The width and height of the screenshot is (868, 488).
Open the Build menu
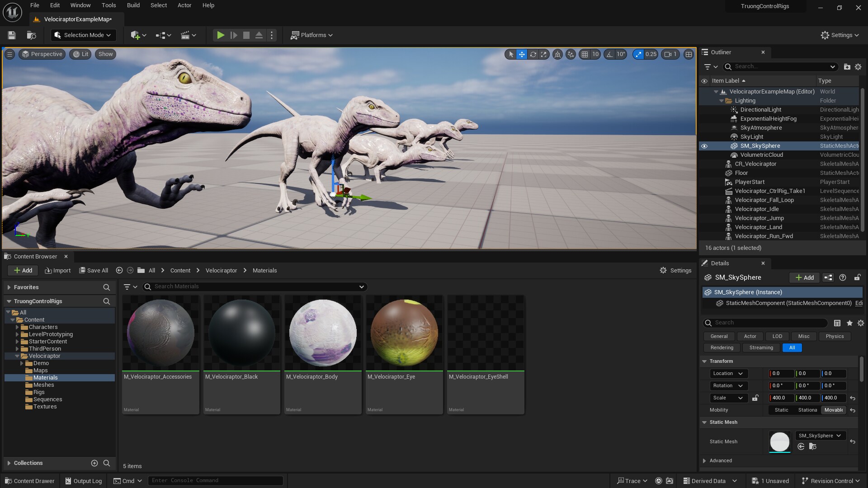coord(133,5)
